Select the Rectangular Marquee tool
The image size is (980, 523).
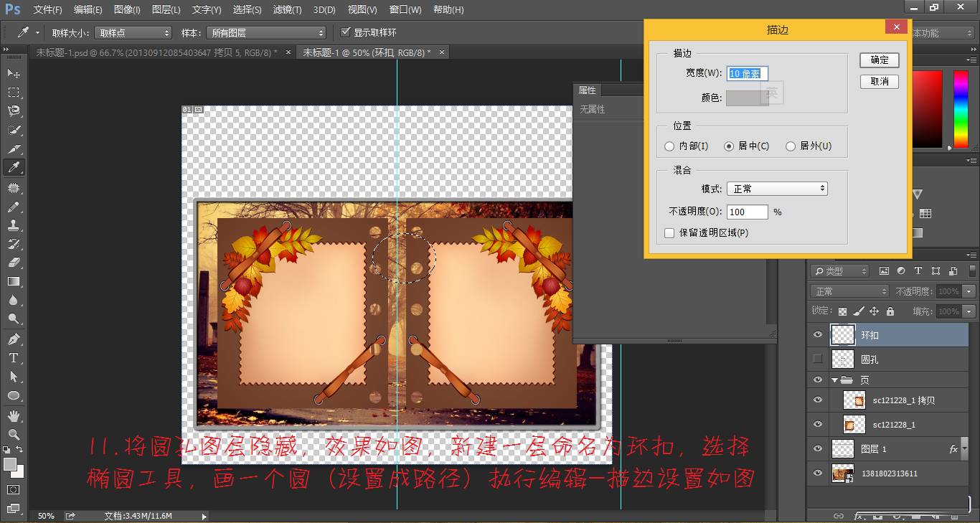pos(14,93)
